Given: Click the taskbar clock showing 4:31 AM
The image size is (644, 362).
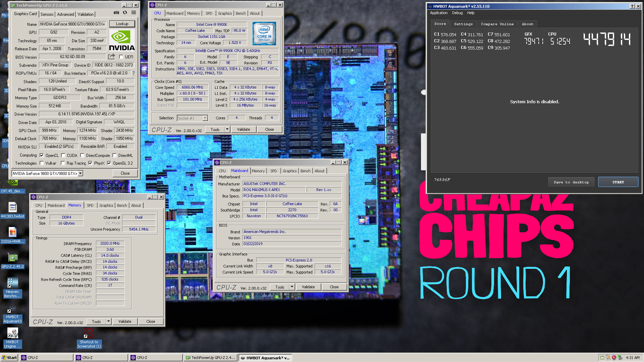Looking at the screenshot, I should pyautogui.click(x=633, y=358).
